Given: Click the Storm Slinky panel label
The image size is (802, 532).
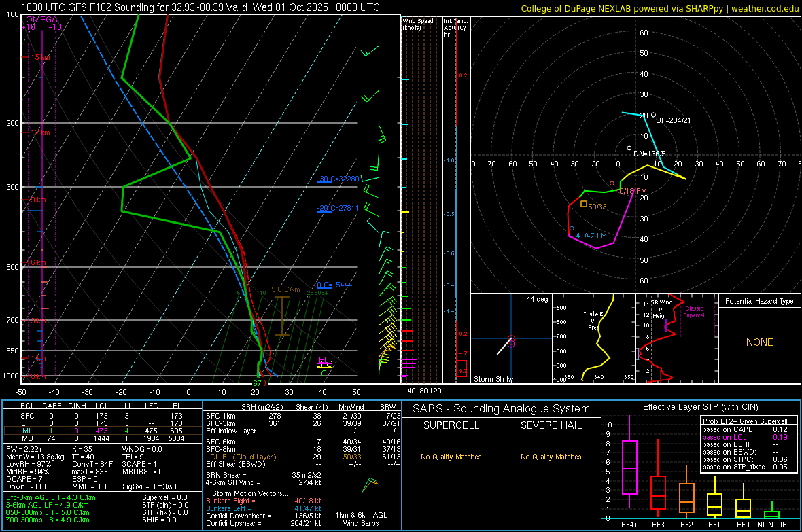Looking at the screenshot, I should click(x=493, y=379).
